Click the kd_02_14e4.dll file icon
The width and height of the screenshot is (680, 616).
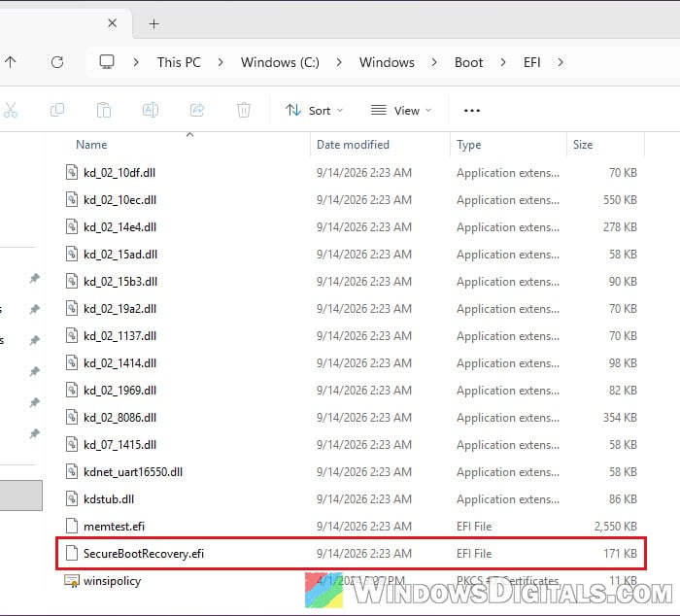click(x=72, y=227)
